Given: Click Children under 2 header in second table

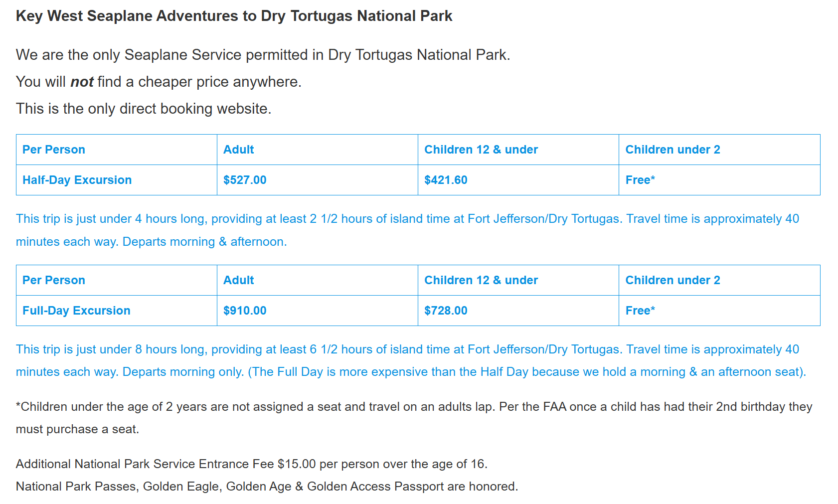Looking at the screenshot, I should pos(672,280).
